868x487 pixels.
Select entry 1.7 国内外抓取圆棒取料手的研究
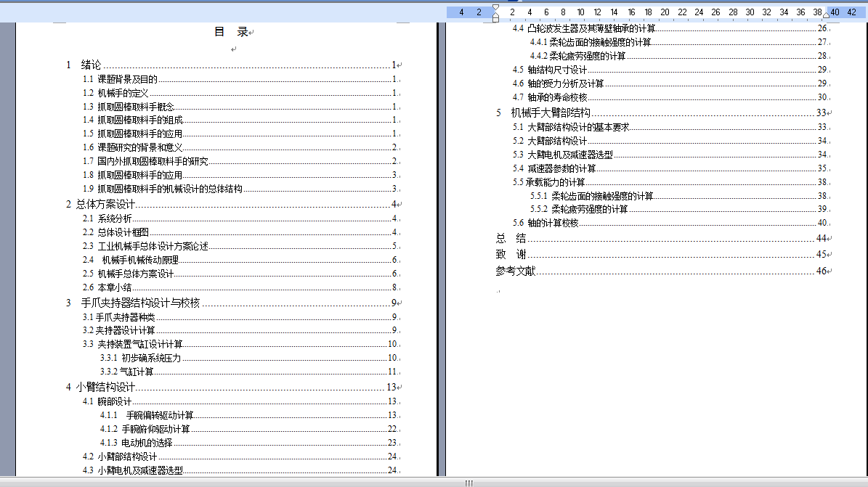(240, 161)
